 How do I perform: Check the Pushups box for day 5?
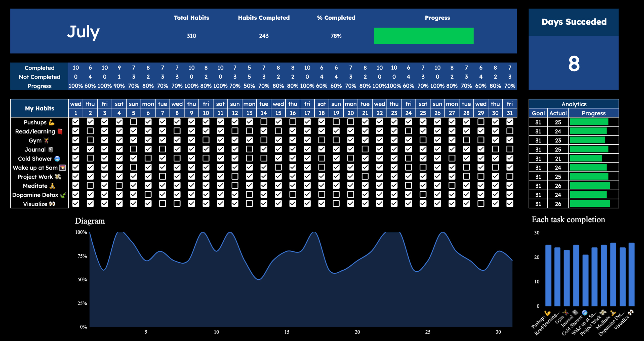134,122
